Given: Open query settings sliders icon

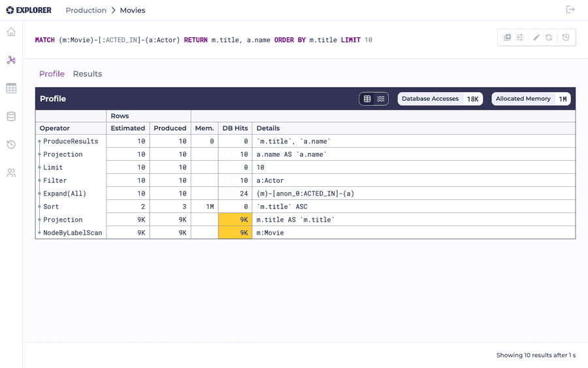Looking at the screenshot, I should (x=520, y=37).
